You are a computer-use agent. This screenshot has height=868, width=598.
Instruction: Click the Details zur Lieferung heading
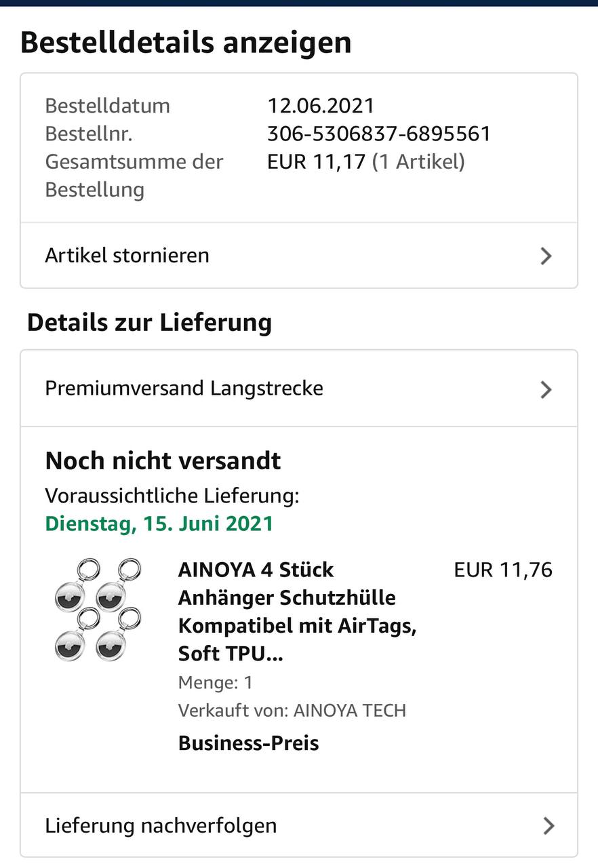[149, 322]
